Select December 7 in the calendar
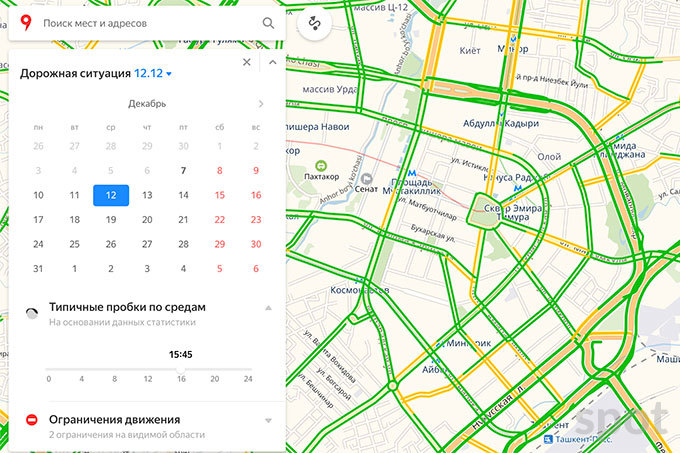 pyautogui.click(x=183, y=170)
